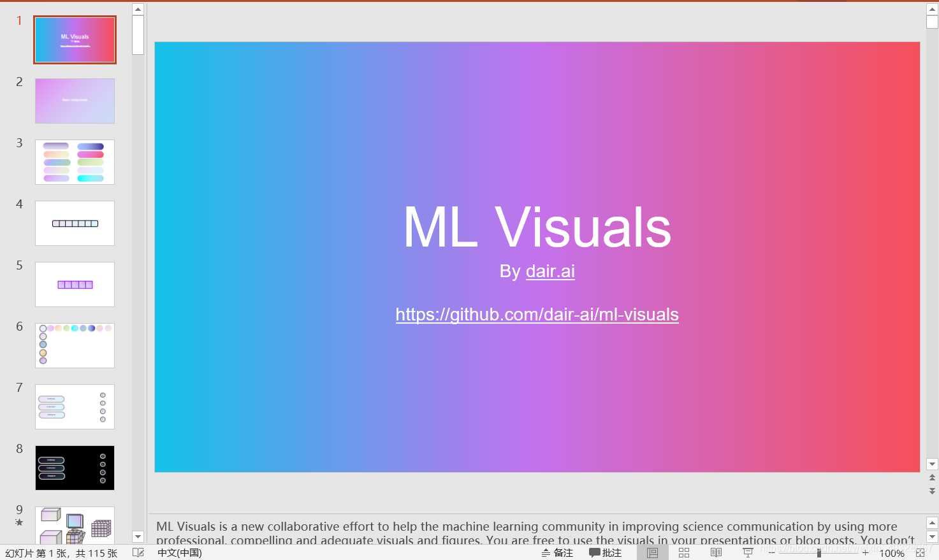Click the By text in the subtitle
This screenshot has height=560, width=939.
point(510,271)
